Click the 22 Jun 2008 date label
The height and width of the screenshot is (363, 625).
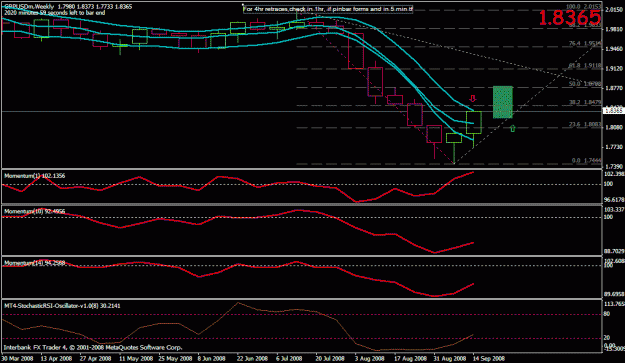pos(252,358)
